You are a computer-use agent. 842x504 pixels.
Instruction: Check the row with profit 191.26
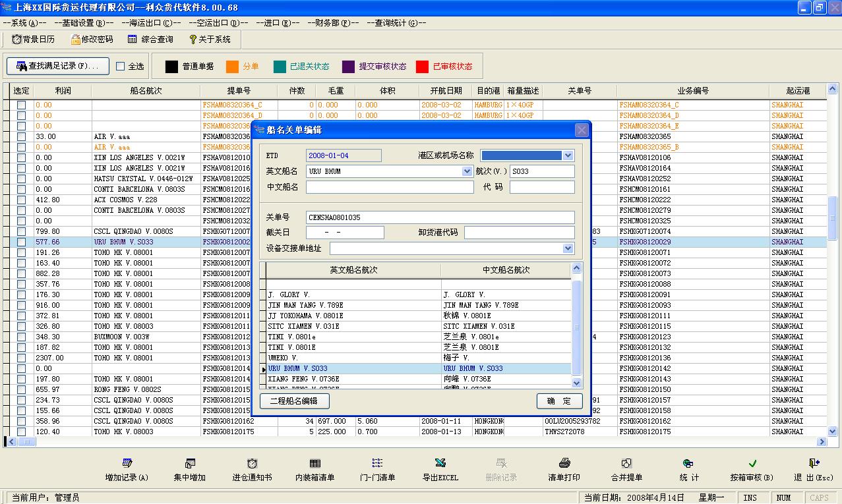pyautogui.click(x=21, y=252)
